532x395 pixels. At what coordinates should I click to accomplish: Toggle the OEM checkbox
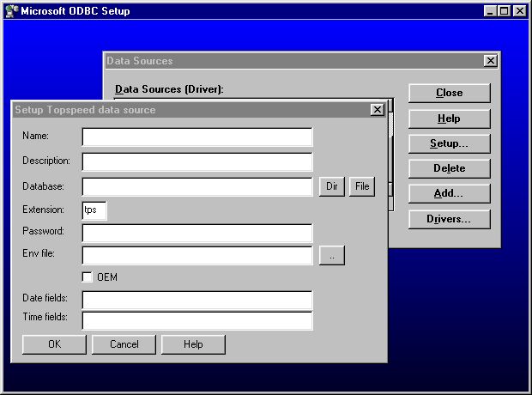pos(88,276)
